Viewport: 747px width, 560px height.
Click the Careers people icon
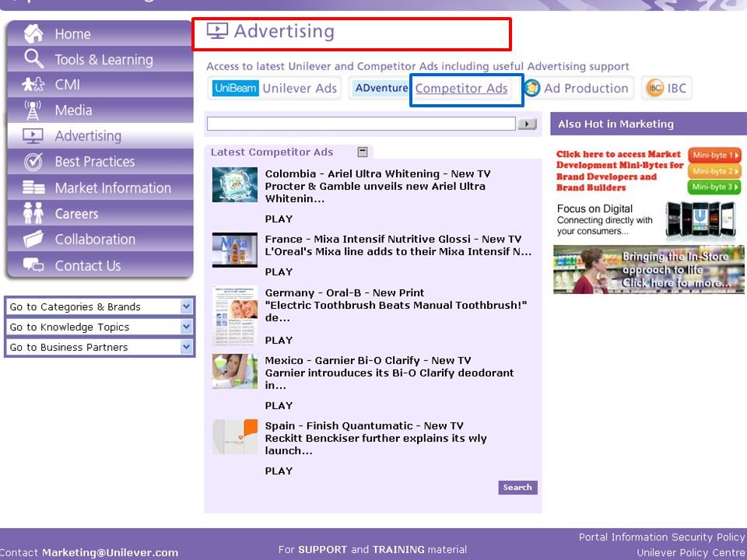33,213
